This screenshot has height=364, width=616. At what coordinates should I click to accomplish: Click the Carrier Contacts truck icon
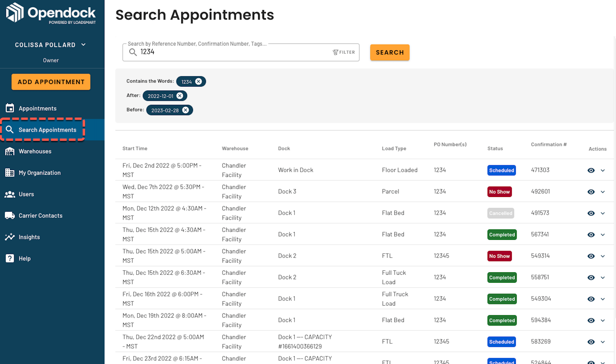click(x=10, y=215)
